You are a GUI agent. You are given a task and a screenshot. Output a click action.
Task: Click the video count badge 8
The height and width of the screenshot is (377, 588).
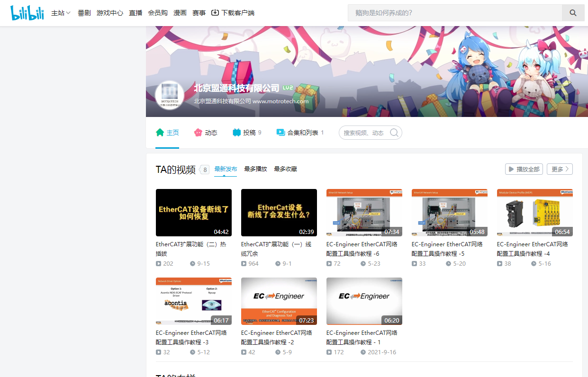(x=205, y=170)
